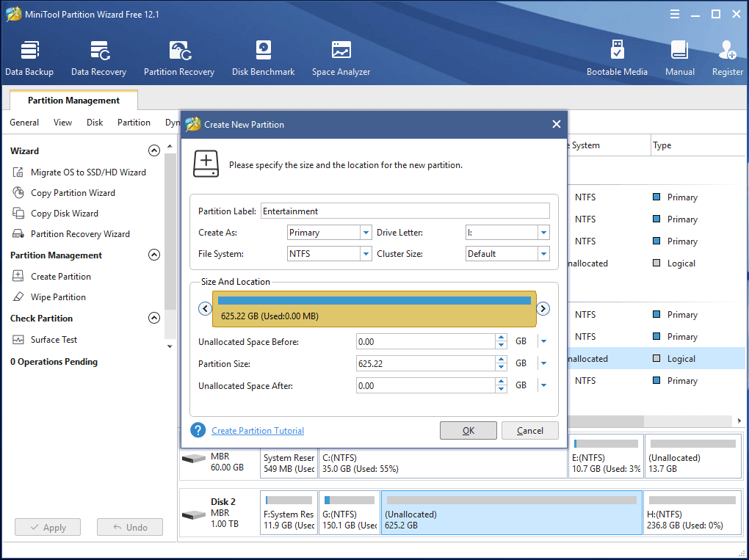Start the Copy Disk Wizard
The image size is (749, 560).
pos(55,214)
